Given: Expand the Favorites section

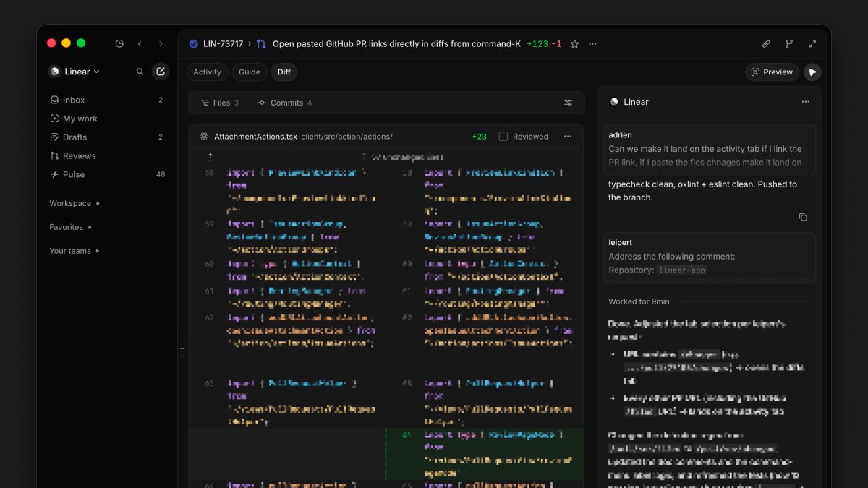Looking at the screenshot, I should [x=70, y=227].
